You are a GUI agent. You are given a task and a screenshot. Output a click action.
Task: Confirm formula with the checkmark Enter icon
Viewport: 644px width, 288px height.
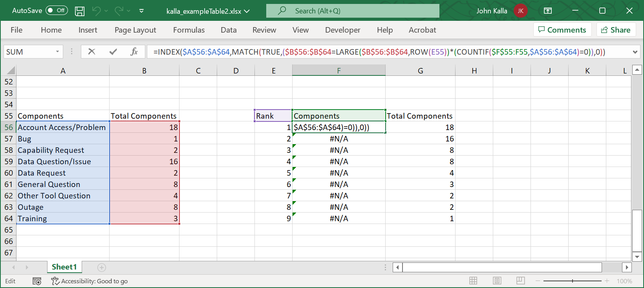click(x=113, y=51)
